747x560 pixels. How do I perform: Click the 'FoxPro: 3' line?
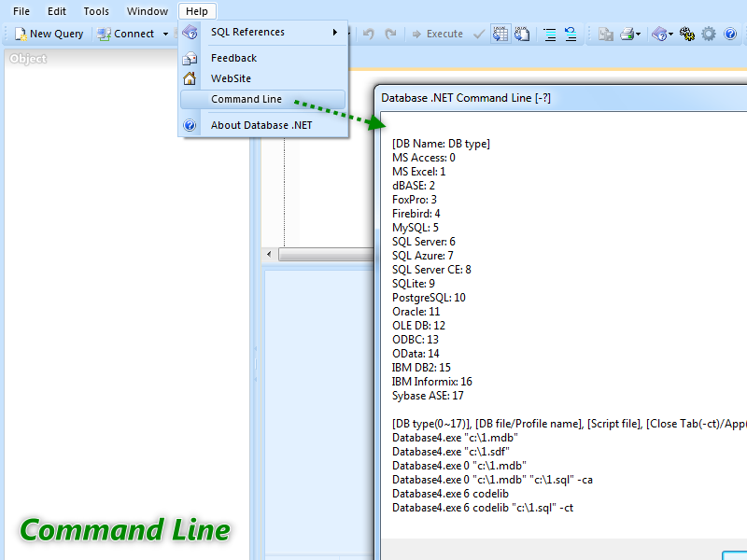point(415,200)
